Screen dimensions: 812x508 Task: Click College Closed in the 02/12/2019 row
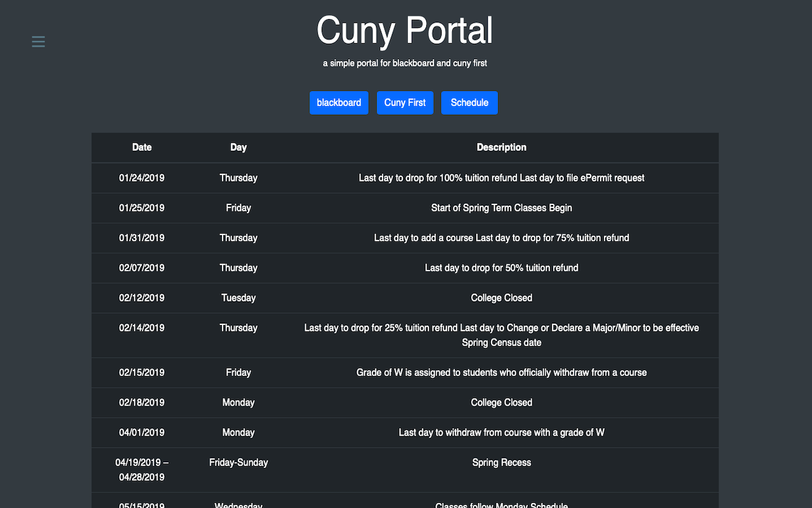coord(502,298)
